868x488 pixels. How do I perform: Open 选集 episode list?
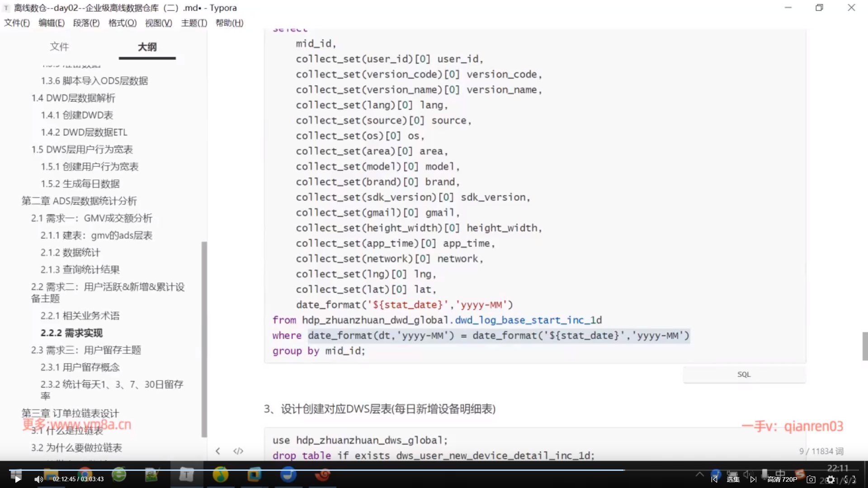point(733,479)
